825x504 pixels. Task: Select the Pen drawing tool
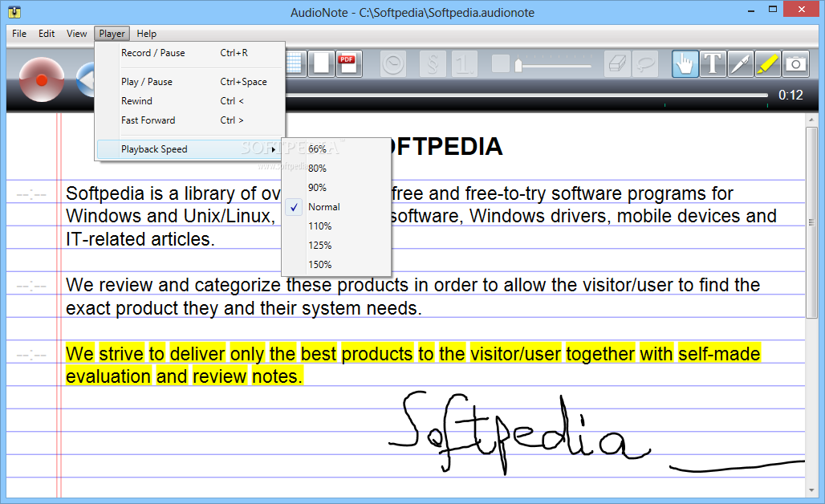(x=740, y=64)
